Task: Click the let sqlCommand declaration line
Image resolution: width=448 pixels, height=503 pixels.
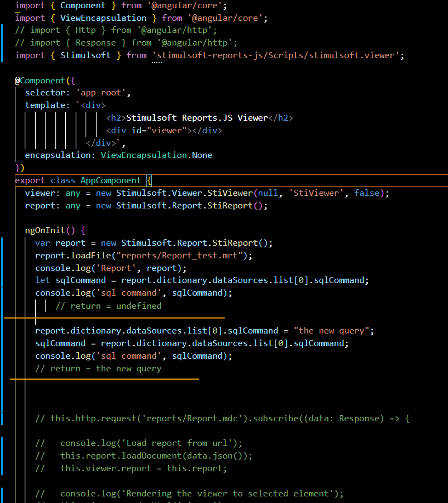Action: 202,280
